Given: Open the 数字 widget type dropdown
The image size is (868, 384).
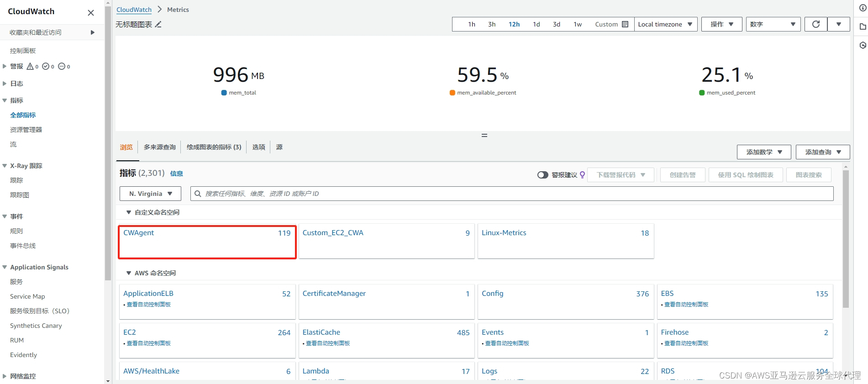Looking at the screenshot, I should [x=773, y=24].
